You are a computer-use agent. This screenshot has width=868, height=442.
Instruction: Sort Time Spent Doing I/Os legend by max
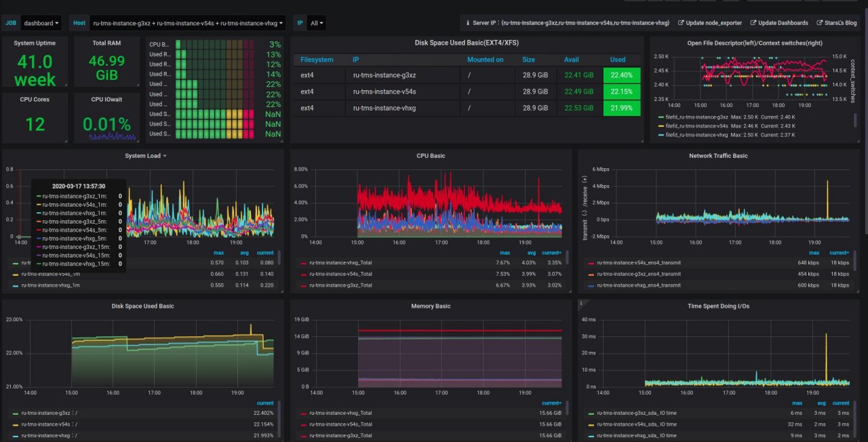797,403
